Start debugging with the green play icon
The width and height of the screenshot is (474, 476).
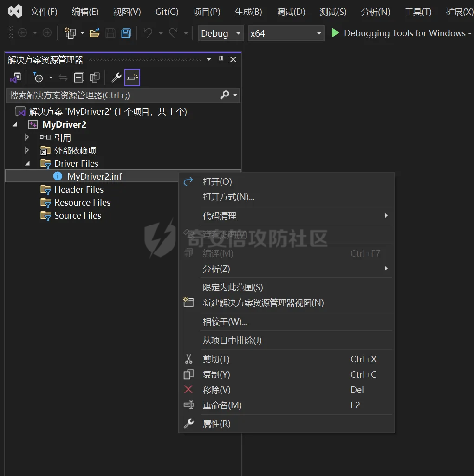(x=335, y=33)
